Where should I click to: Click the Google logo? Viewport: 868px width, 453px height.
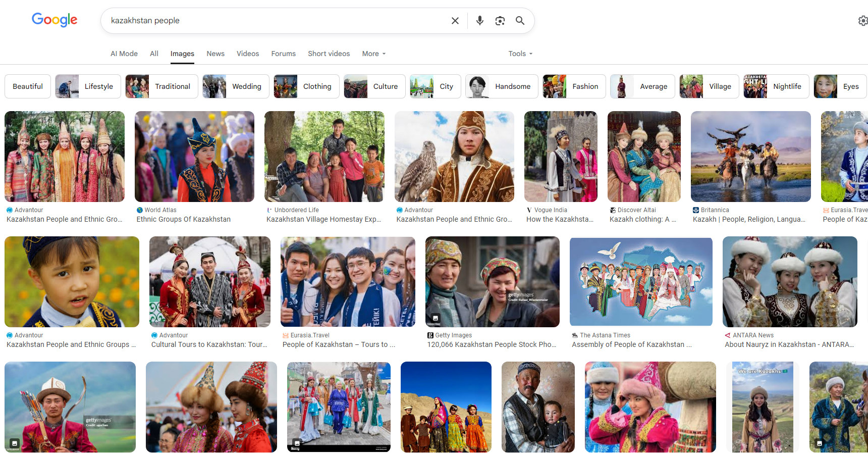(55, 20)
